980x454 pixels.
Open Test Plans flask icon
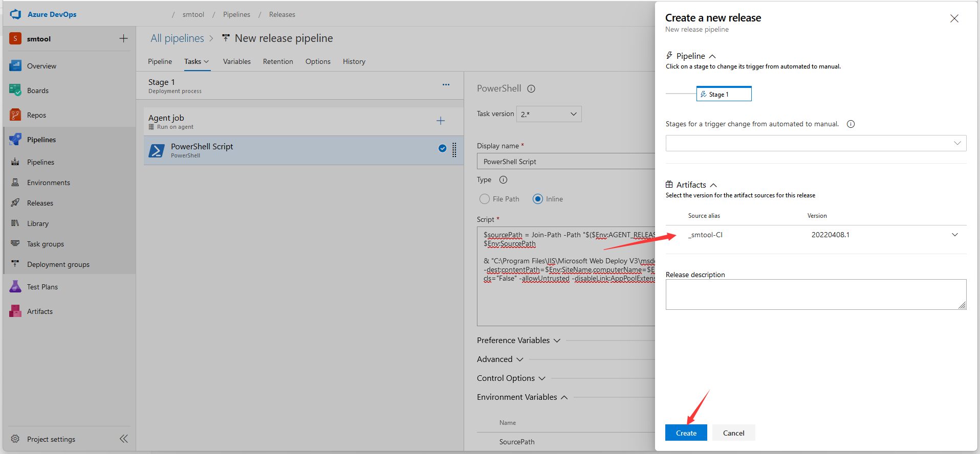tap(15, 287)
